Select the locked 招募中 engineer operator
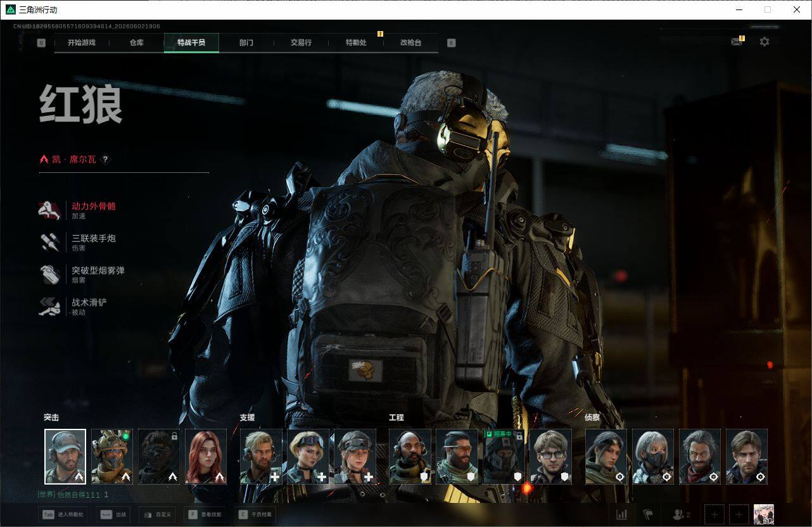 click(504, 457)
